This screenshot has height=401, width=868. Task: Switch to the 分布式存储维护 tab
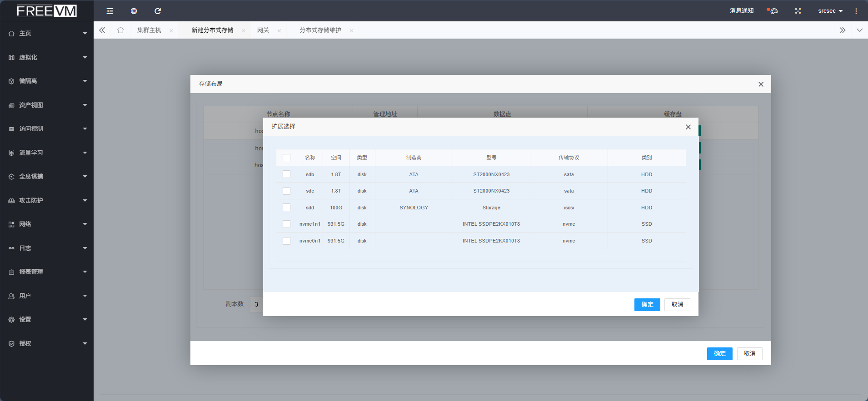click(x=320, y=30)
